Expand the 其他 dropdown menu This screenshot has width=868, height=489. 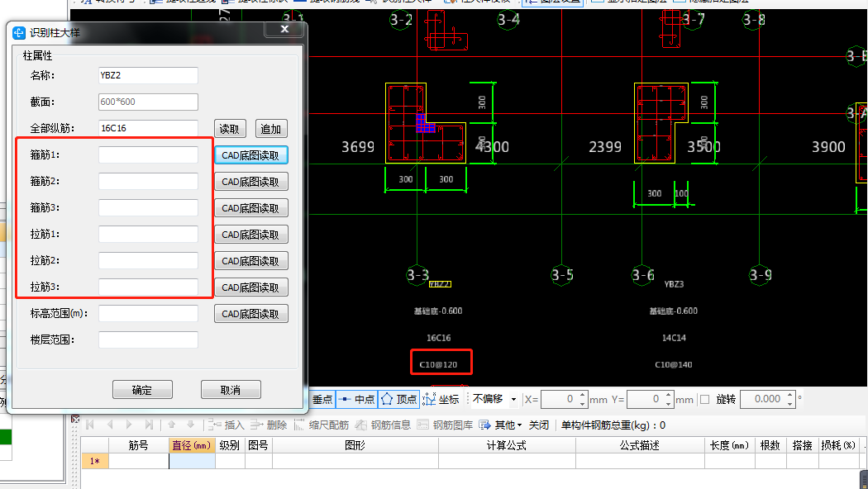pyautogui.click(x=501, y=425)
